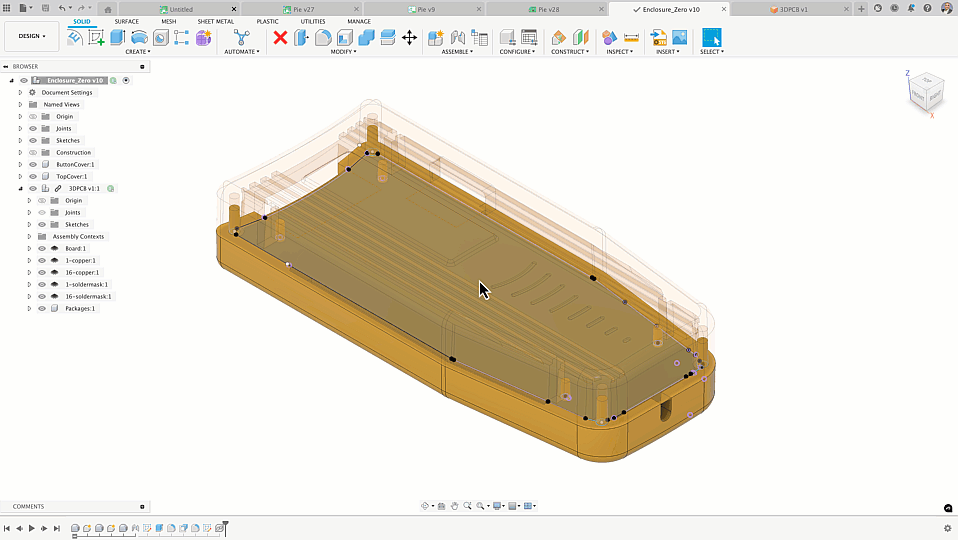Screen dimensions: 958x540
Task: Activate the Move/Copy arrows tool
Action: [x=409, y=37]
